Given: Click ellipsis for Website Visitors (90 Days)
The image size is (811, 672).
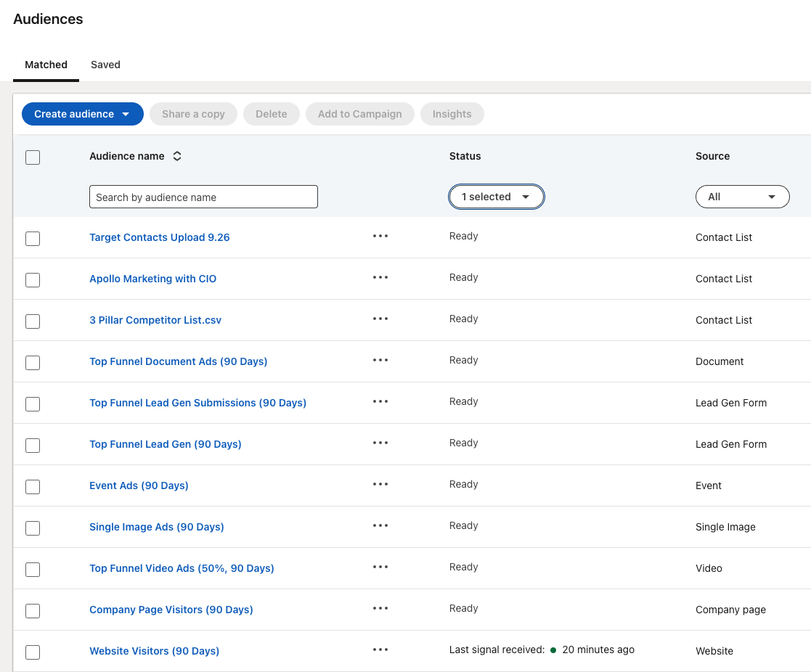Looking at the screenshot, I should pyautogui.click(x=380, y=650).
